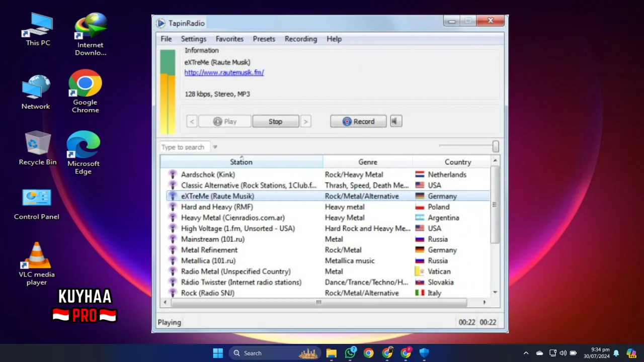Open File Explorer from taskbar
This screenshot has width=644, height=362.
[331, 353]
